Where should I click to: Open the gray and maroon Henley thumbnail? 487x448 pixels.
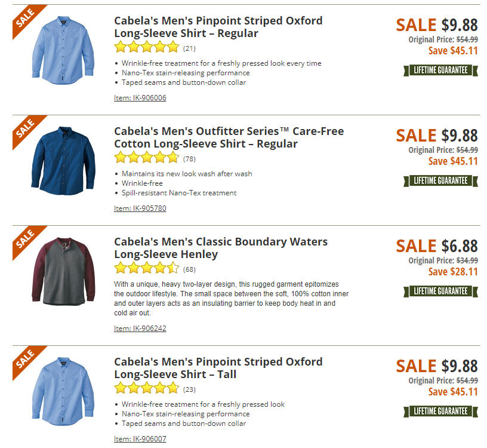coord(63,272)
